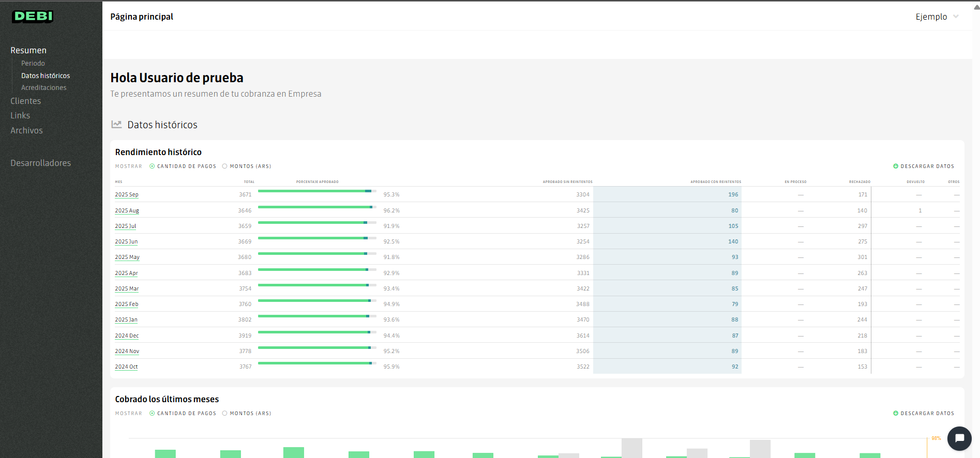
Task: Open Archivos in the sidebar
Action: [27, 130]
